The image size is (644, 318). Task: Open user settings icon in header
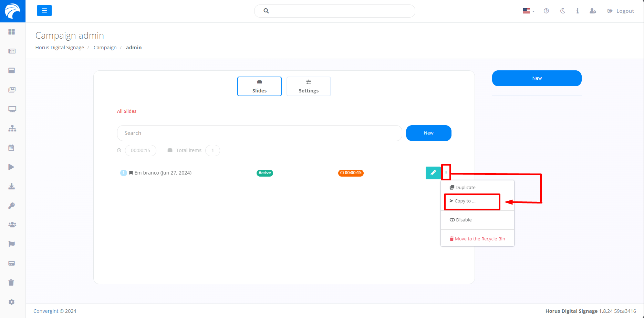(x=593, y=11)
